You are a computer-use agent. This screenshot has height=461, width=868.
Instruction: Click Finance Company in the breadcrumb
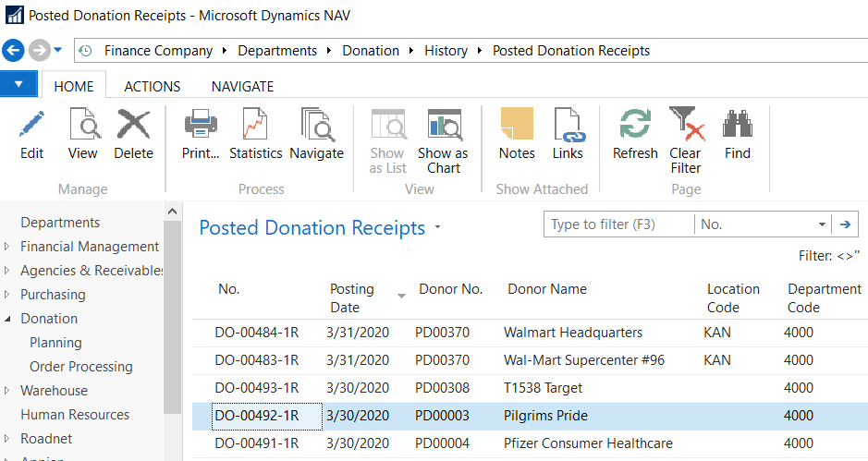point(158,51)
